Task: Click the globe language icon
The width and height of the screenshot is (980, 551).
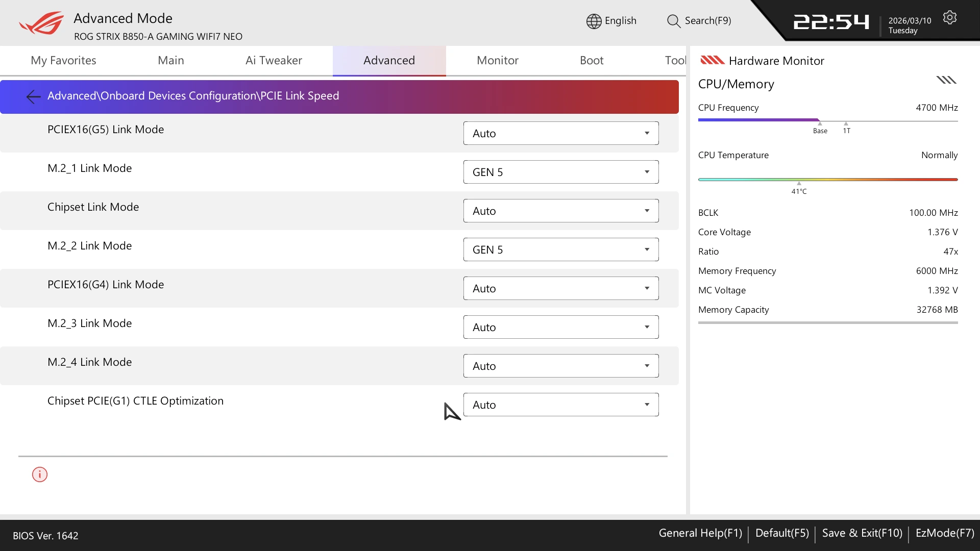Action: coord(594,21)
